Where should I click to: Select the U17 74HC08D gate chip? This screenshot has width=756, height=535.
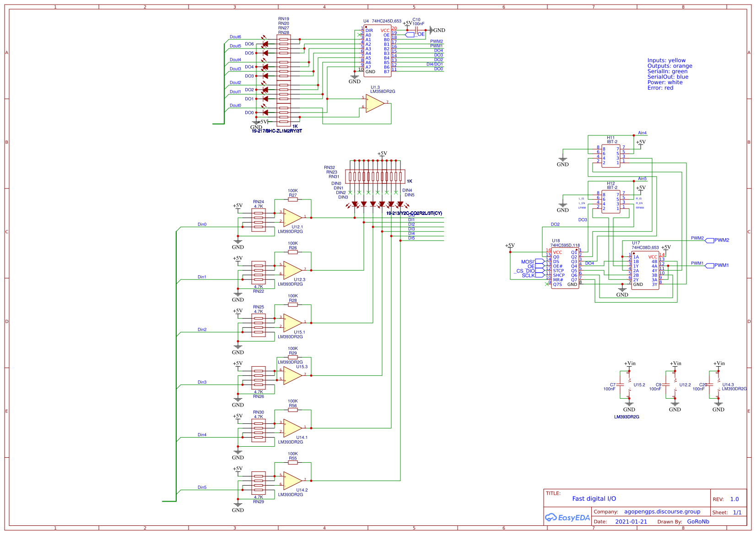pyautogui.click(x=645, y=270)
